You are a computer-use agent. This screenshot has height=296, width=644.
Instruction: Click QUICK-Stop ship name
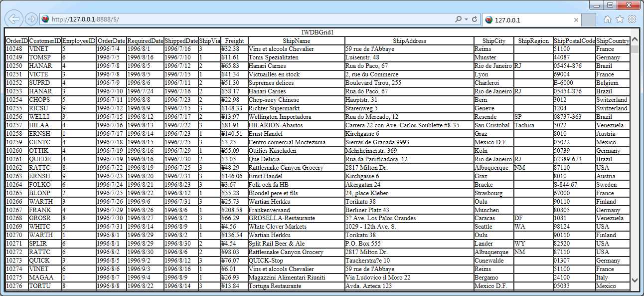296,261
